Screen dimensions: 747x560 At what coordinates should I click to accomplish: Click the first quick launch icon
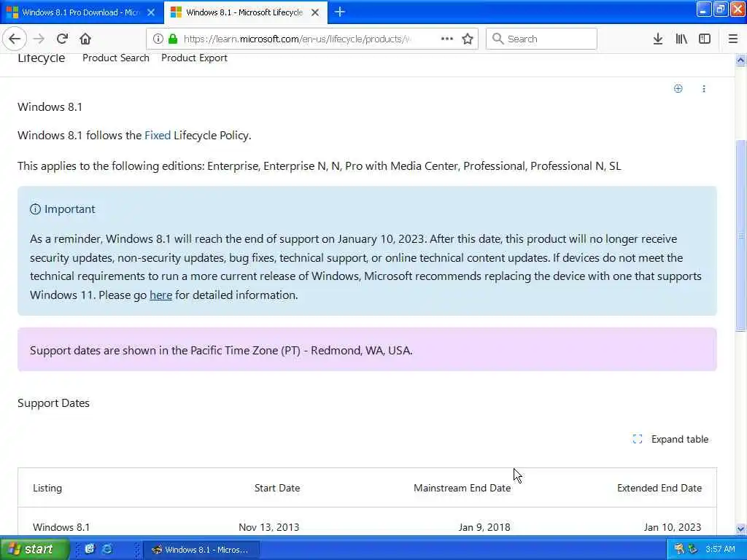[x=90, y=549]
